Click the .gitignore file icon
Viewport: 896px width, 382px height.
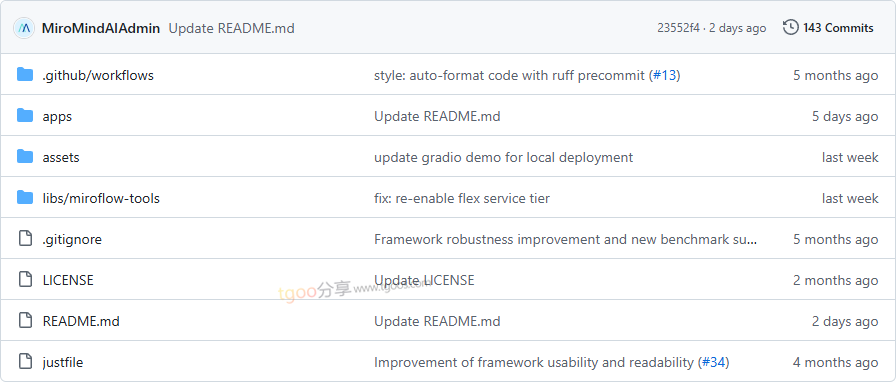tap(25, 238)
